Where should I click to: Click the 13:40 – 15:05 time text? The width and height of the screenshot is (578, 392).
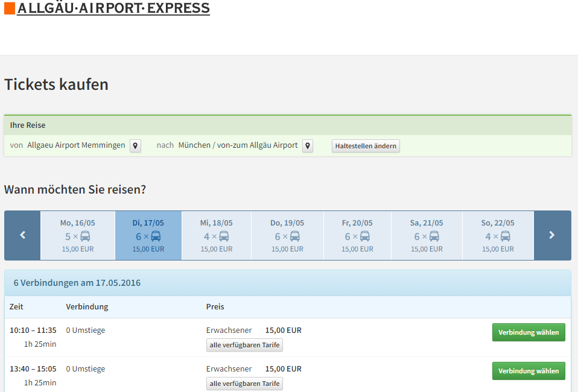pyautogui.click(x=33, y=369)
